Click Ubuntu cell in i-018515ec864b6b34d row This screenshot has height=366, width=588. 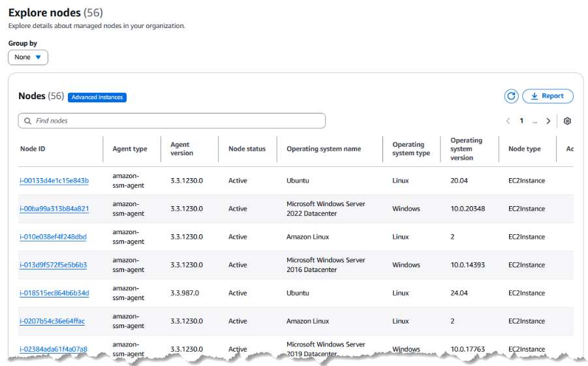point(298,293)
